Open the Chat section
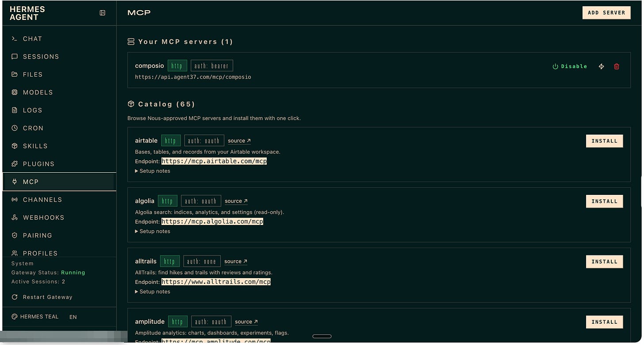The height and width of the screenshot is (345, 644). pos(59,39)
